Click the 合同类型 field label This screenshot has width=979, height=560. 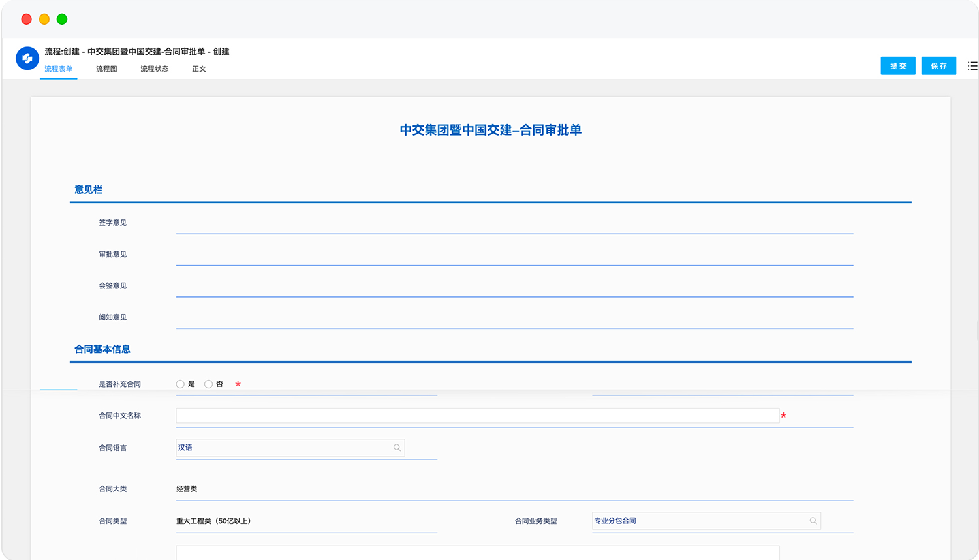click(113, 521)
